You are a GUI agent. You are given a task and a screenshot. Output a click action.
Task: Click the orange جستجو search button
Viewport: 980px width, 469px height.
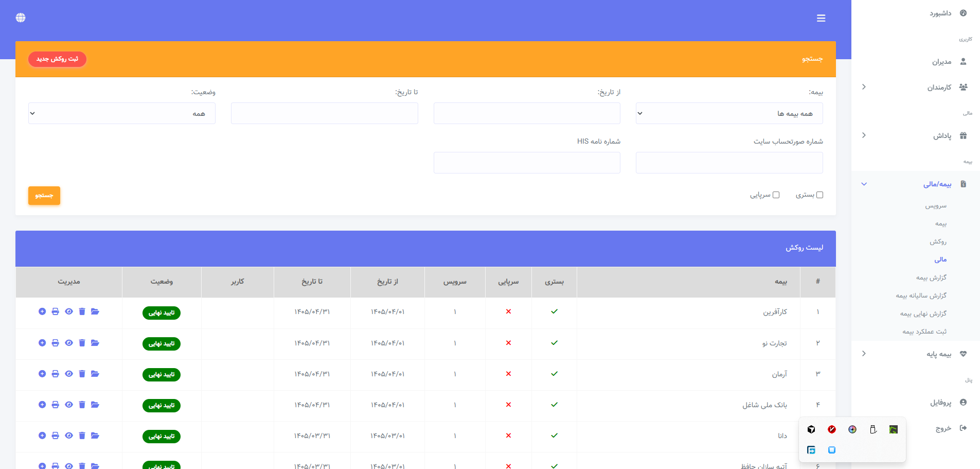point(44,196)
